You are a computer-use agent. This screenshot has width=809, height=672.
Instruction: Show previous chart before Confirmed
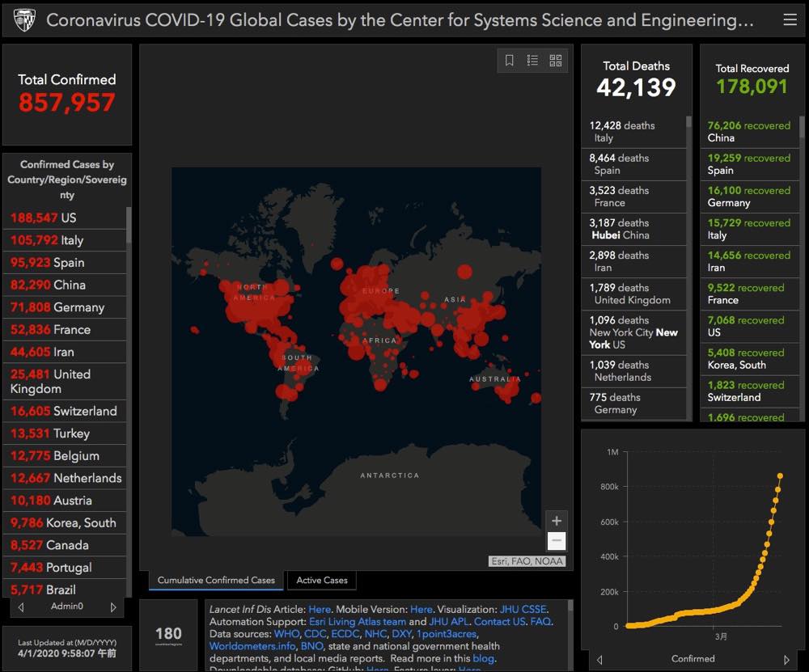click(x=599, y=659)
